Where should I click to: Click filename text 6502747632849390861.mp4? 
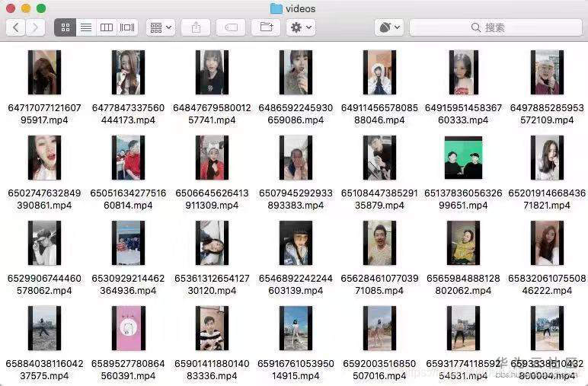tap(44, 199)
